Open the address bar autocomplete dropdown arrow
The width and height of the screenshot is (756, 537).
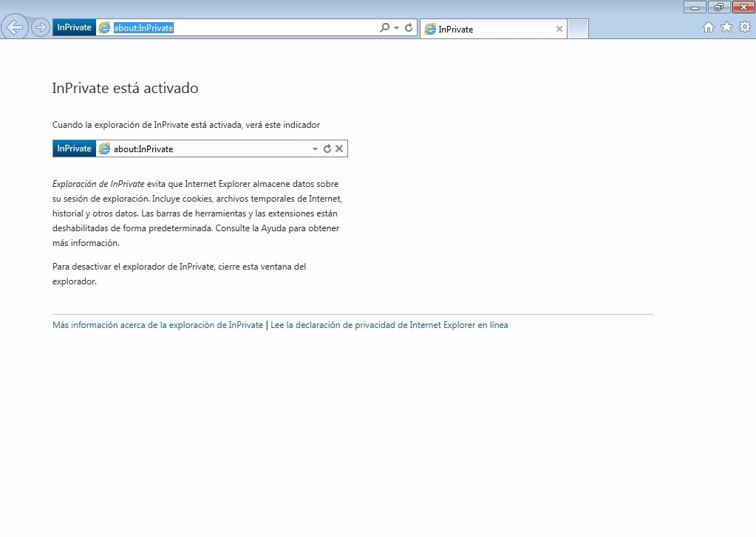click(396, 28)
